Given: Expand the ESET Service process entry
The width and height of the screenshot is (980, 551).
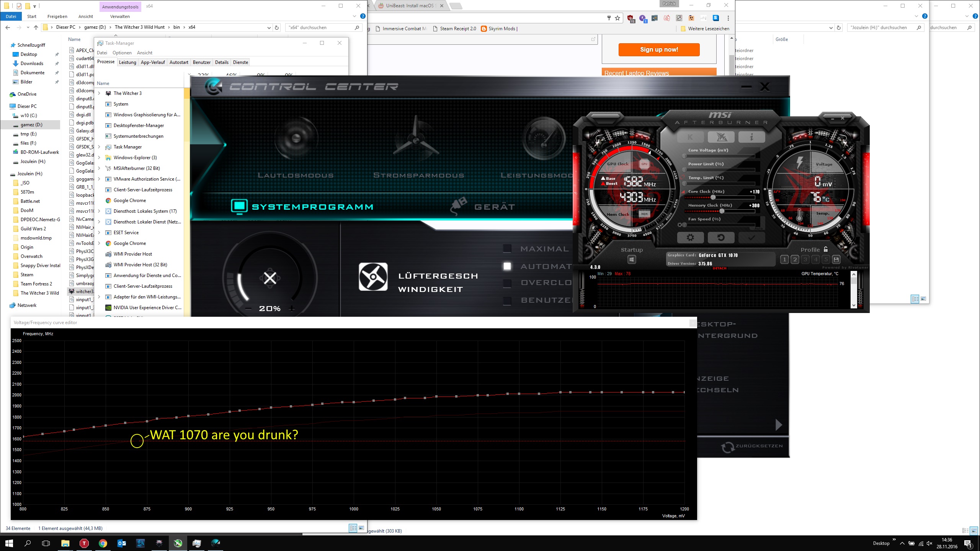Looking at the screenshot, I should (x=99, y=233).
